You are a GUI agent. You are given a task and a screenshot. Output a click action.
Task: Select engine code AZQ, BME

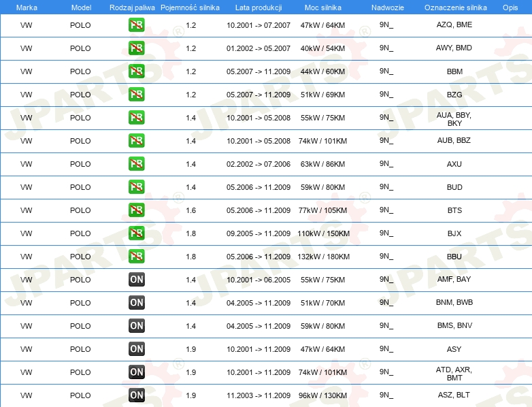pyautogui.click(x=454, y=25)
